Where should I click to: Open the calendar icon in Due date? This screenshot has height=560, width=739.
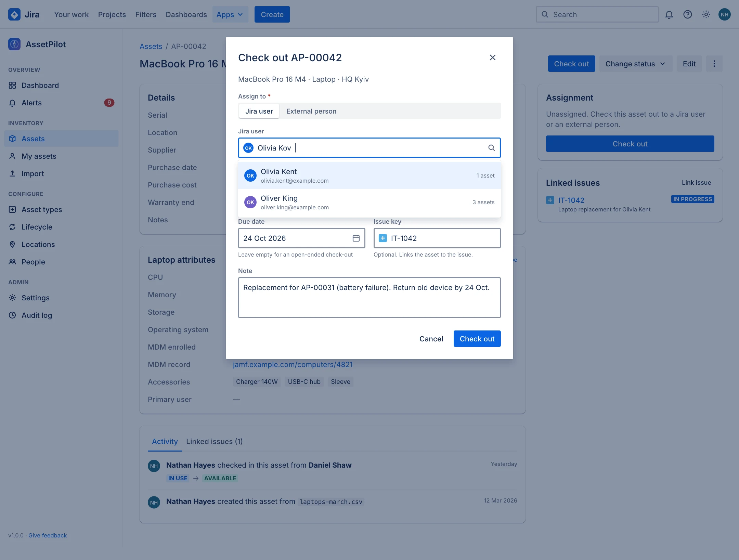pyautogui.click(x=356, y=238)
